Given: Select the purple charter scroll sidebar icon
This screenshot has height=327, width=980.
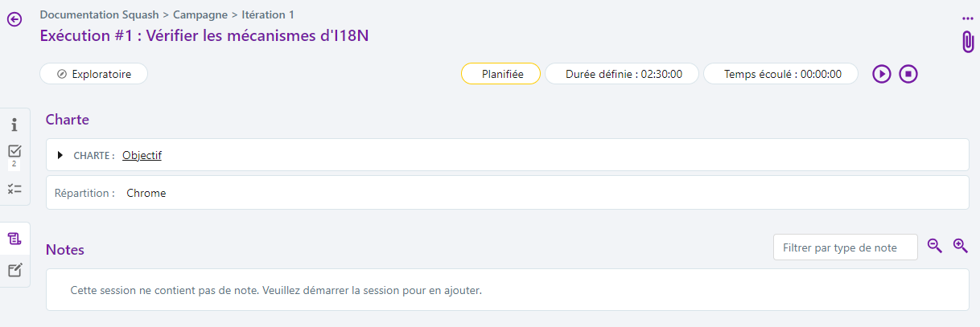Looking at the screenshot, I should [x=14, y=239].
